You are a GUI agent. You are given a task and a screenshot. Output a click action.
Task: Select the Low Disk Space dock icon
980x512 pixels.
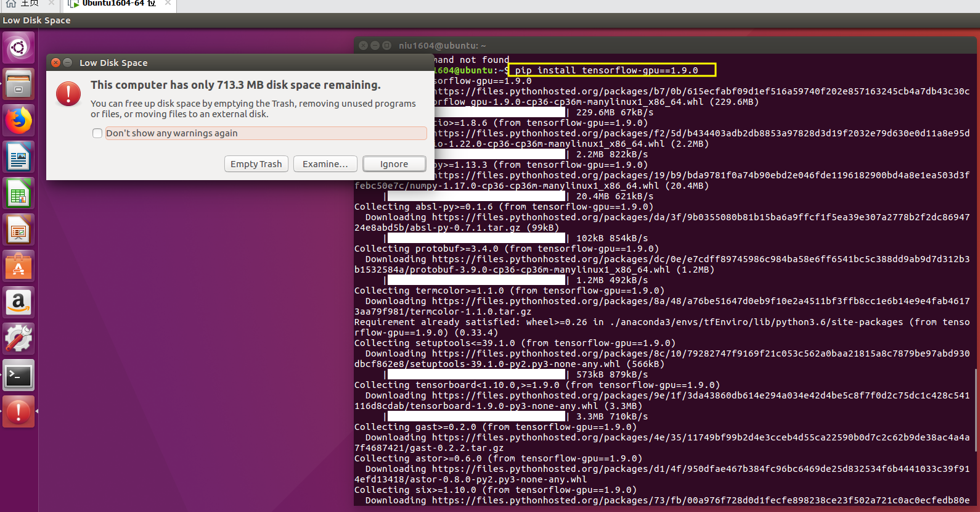(x=18, y=411)
